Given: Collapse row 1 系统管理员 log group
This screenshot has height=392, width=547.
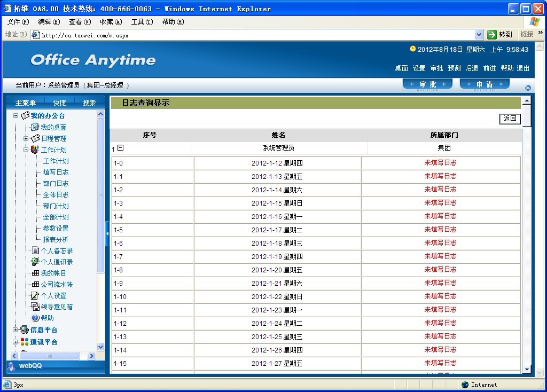Looking at the screenshot, I should pyautogui.click(x=120, y=148).
